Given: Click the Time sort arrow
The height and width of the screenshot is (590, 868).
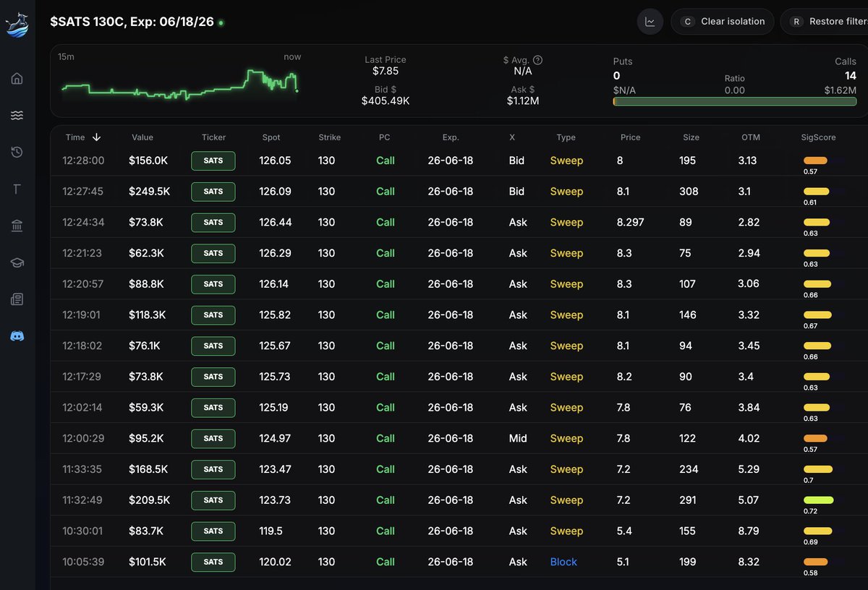Looking at the screenshot, I should [x=96, y=137].
